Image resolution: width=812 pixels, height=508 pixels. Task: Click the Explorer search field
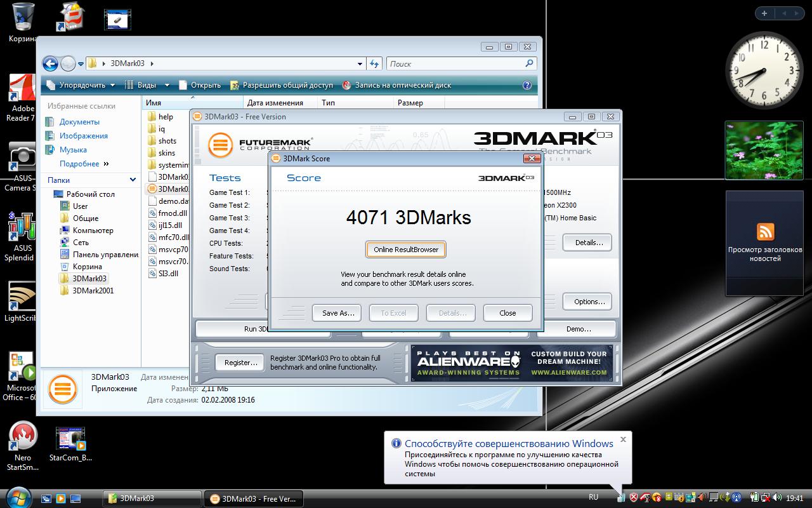coord(461,63)
